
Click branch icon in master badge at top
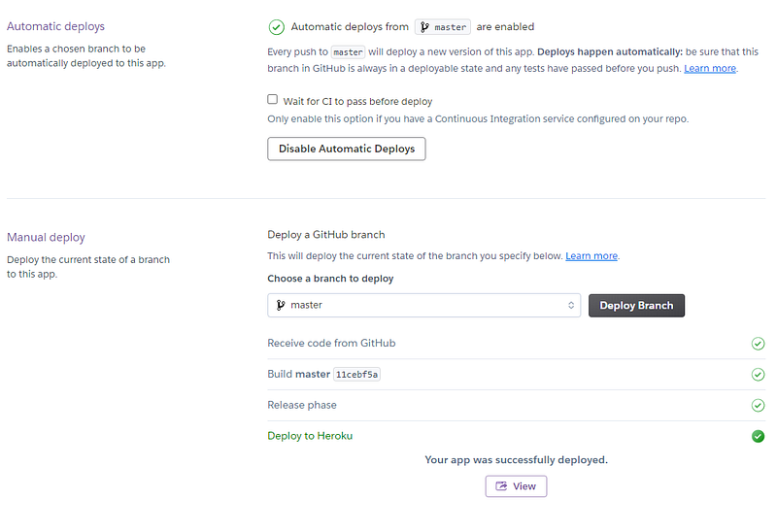point(424,27)
